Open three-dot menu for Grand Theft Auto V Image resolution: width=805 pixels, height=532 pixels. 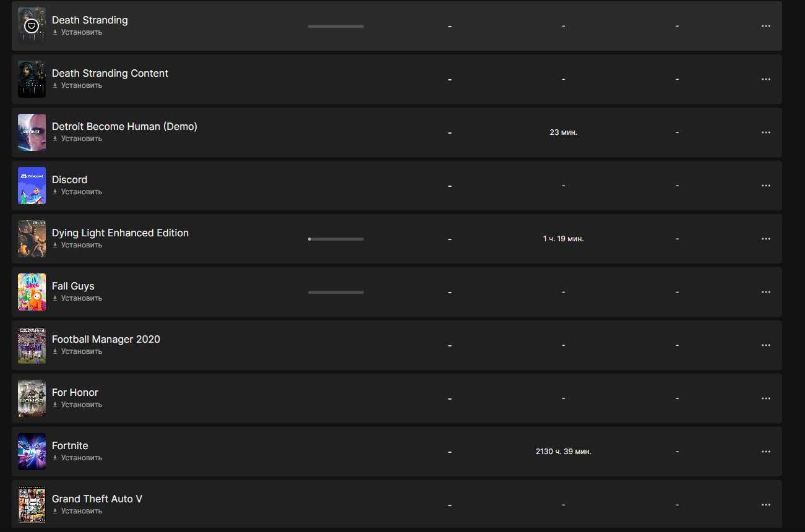[765, 505]
